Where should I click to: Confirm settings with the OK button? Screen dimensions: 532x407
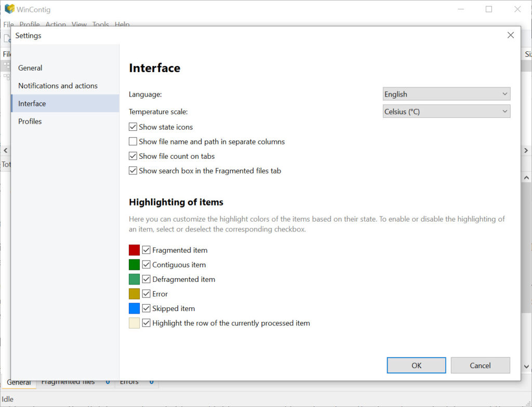(x=416, y=365)
